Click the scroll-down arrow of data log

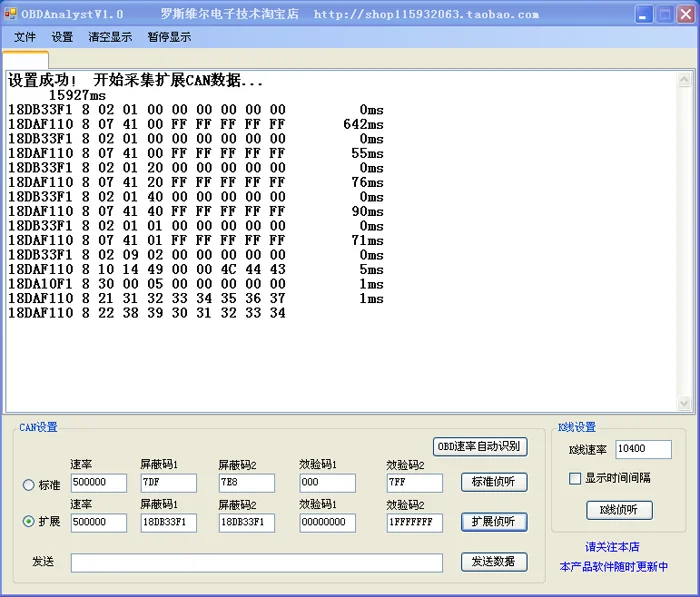(684, 403)
